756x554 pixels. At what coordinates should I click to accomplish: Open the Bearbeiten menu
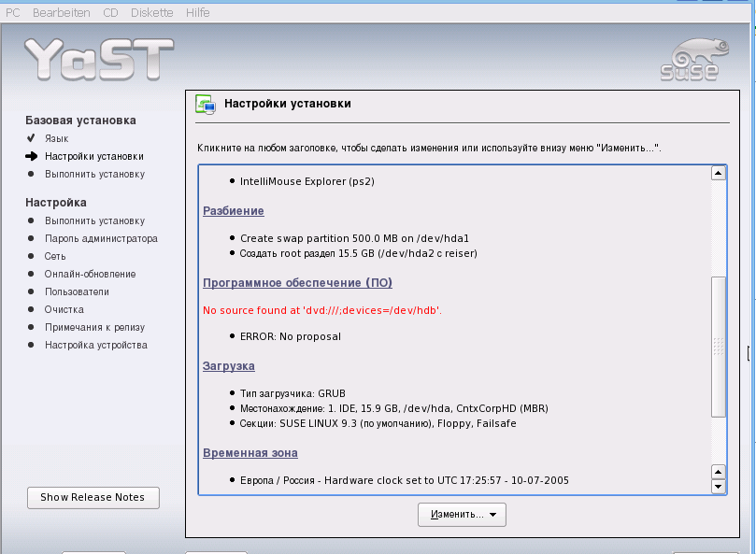62,12
